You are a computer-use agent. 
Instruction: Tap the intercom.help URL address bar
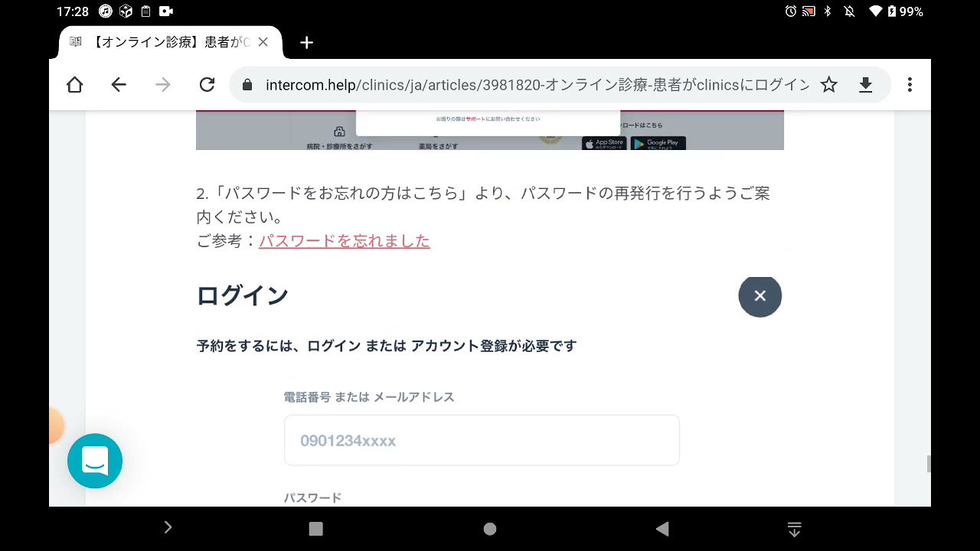tap(536, 85)
